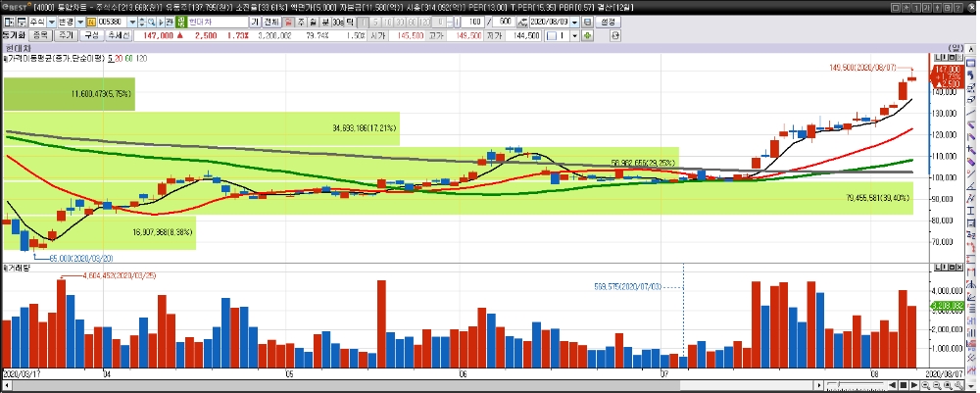Click the 가 font icon in the title bar
Screen dimensions: 980x393
(927, 8)
